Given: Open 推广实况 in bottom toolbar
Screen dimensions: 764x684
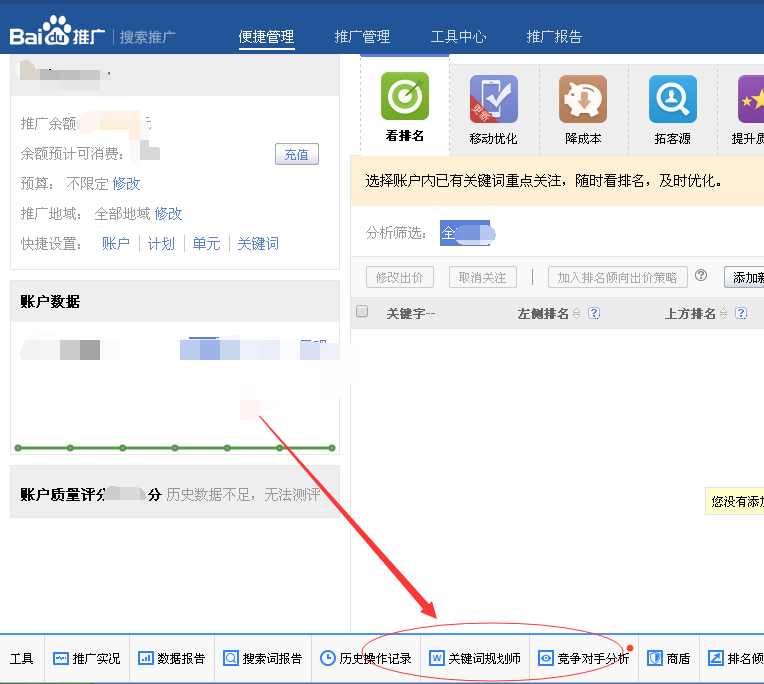Looking at the screenshot, I should [87, 659].
